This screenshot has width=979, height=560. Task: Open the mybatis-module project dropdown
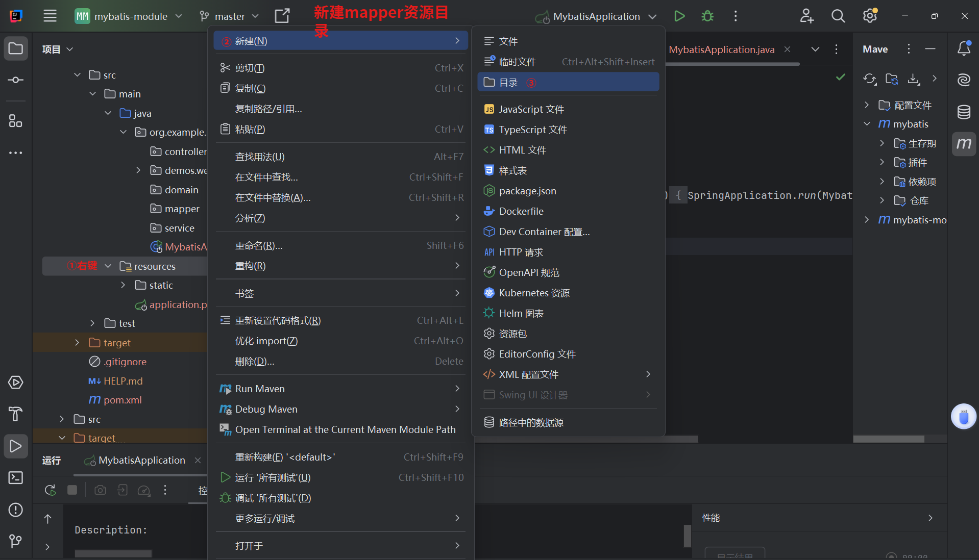pos(129,16)
